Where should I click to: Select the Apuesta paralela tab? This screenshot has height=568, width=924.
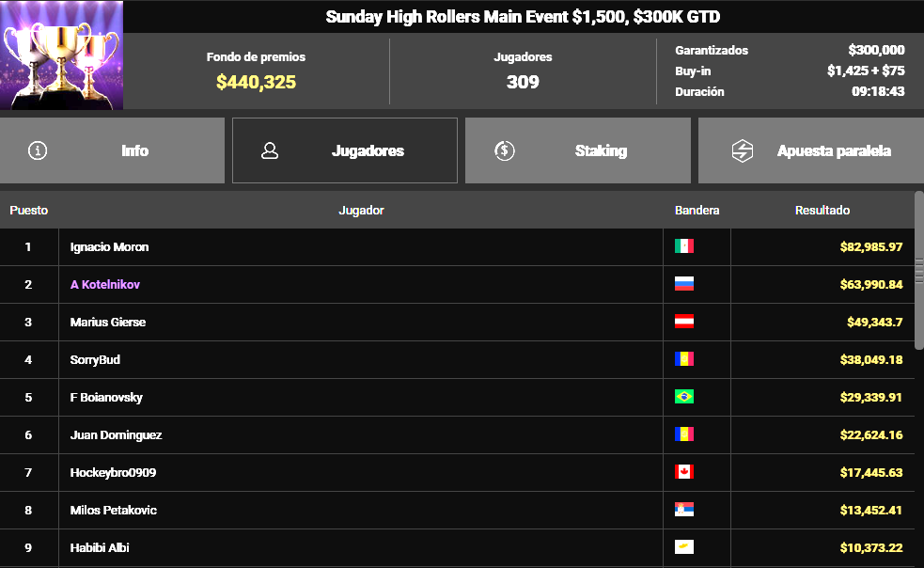(810, 150)
